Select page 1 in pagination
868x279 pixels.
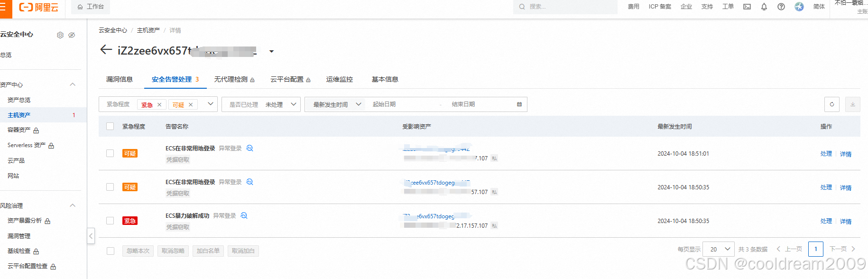click(x=816, y=249)
